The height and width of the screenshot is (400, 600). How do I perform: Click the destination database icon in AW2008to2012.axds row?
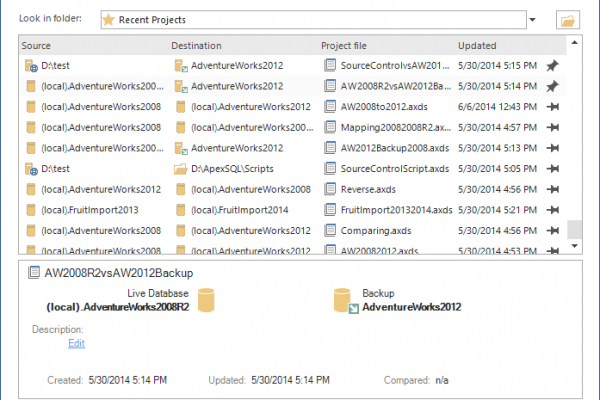coord(181,107)
